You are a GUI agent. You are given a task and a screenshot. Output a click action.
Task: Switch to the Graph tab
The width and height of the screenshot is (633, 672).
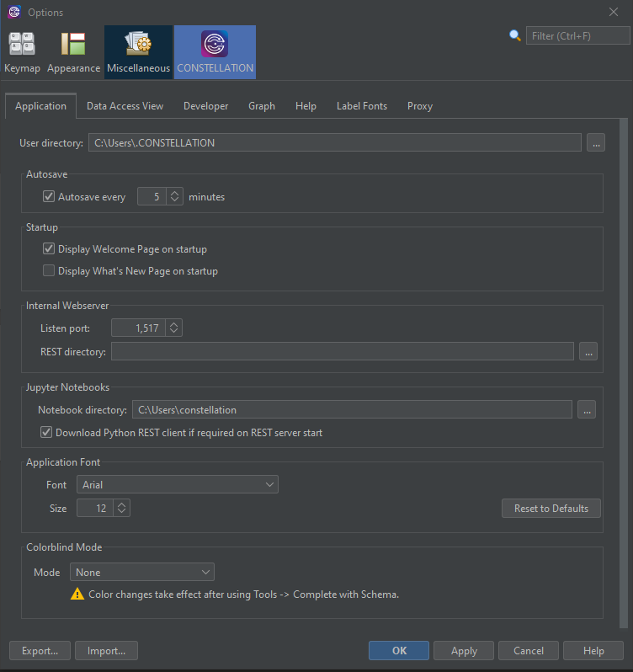(262, 106)
